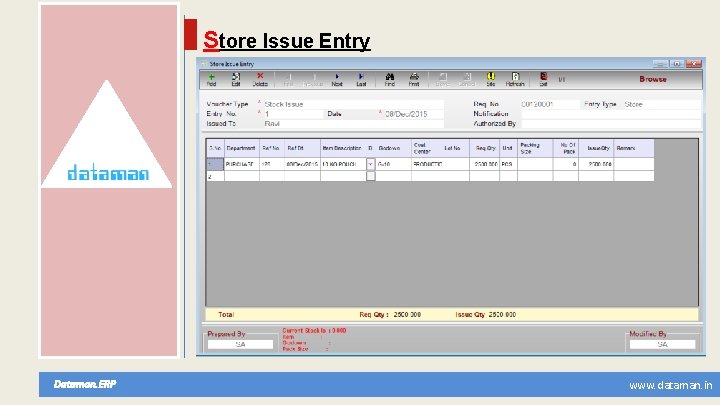Maximize the Store Issue Entry window
The image size is (720, 405).
tap(677, 63)
